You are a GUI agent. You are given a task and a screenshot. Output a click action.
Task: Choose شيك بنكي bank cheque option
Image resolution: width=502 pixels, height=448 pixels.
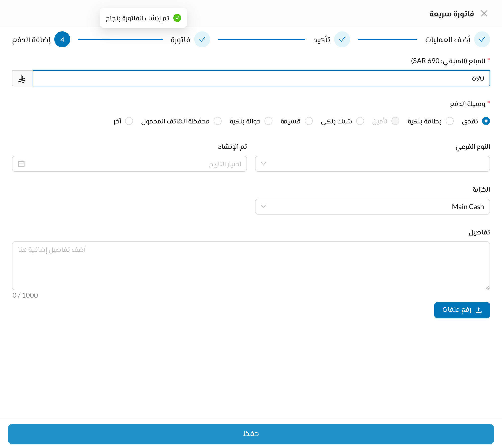[360, 121]
